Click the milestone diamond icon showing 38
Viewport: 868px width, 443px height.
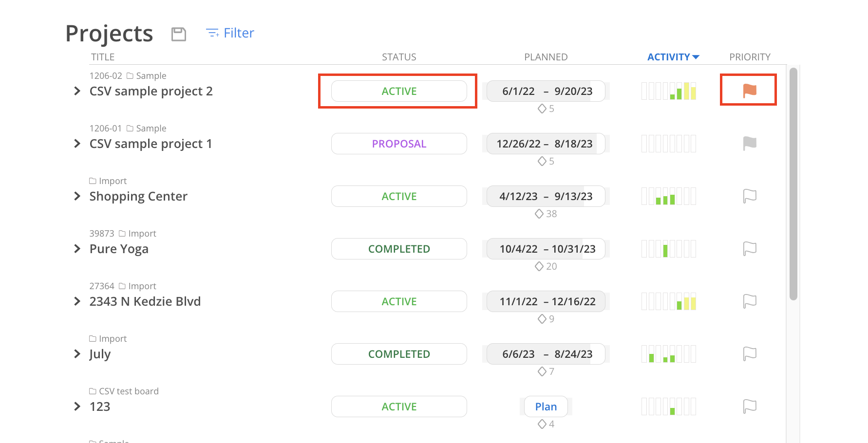(539, 214)
